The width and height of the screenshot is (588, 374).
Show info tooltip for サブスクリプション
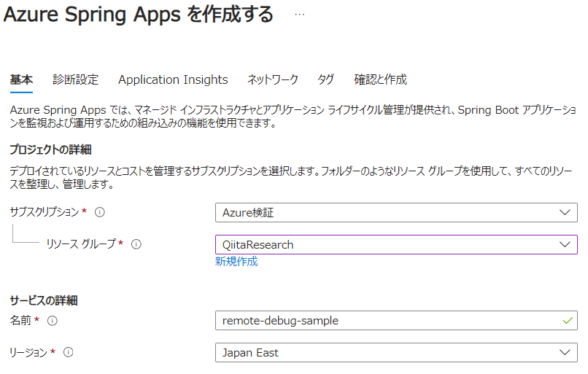[100, 212]
